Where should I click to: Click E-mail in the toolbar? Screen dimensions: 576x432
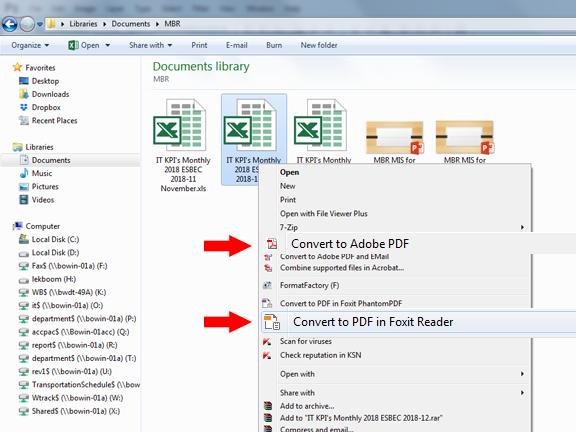click(x=237, y=45)
